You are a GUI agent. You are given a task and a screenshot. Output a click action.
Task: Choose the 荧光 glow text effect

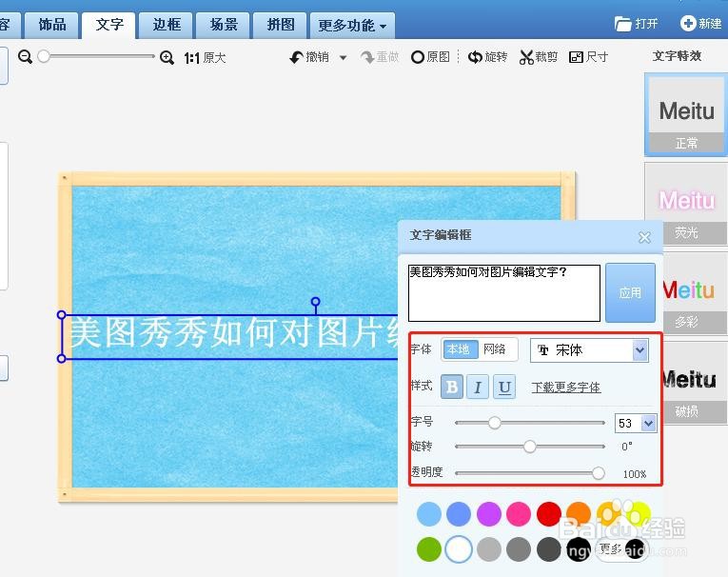click(x=686, y=204)
